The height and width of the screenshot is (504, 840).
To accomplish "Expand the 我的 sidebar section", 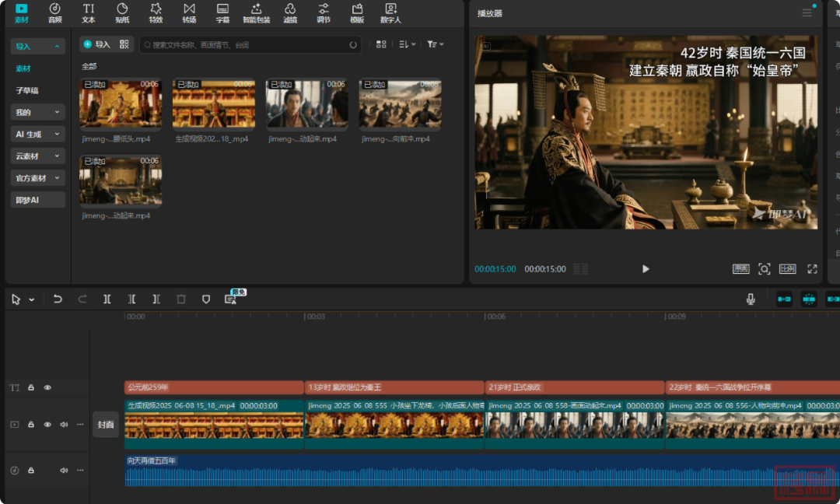I will [x=37, y=112].
